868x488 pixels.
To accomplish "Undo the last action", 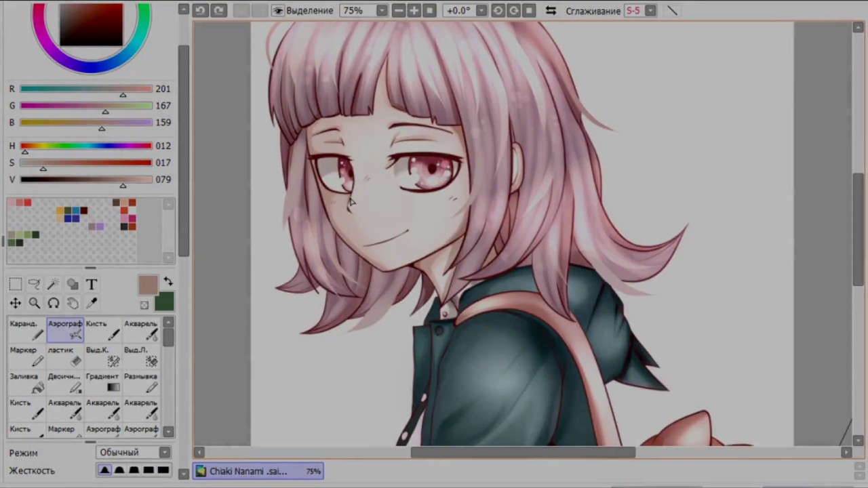I will point(200,10).
